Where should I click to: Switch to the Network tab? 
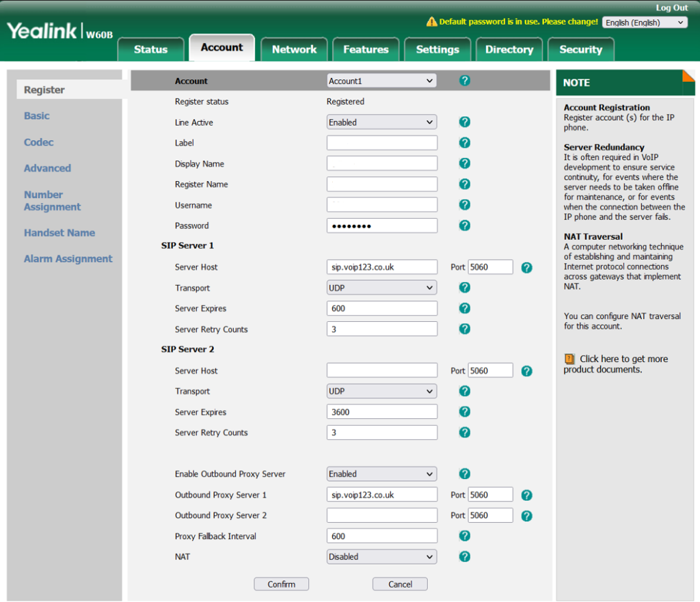coord(294,49)
